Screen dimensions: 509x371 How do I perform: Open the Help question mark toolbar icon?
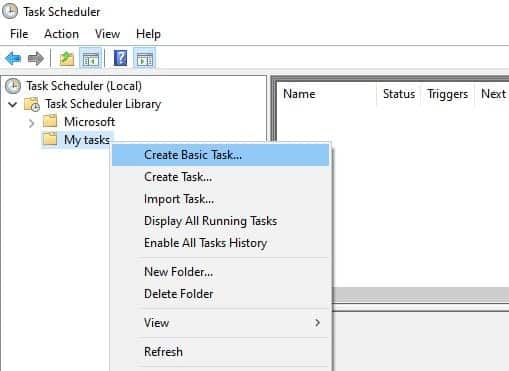point(120,58)
